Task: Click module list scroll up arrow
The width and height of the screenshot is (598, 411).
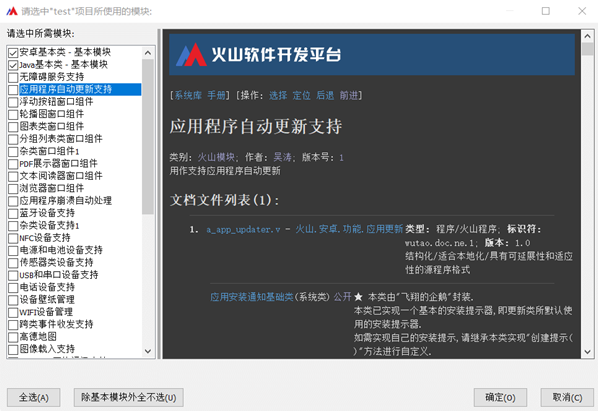Action: [148, 53]
